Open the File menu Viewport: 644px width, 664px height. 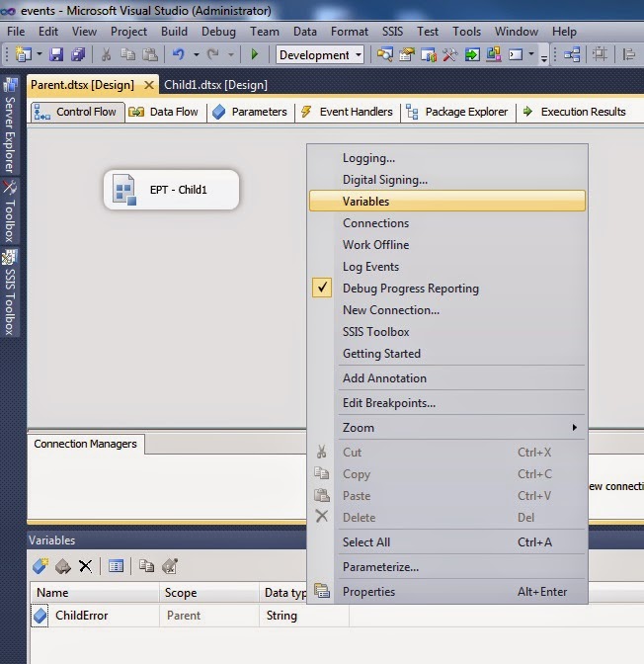[16, 32]
